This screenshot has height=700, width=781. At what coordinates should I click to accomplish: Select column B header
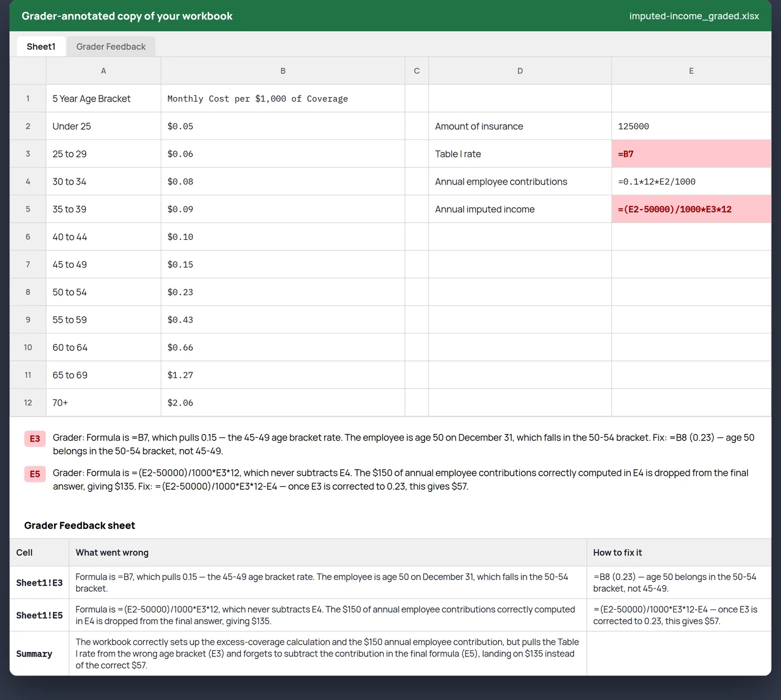pos(283,71)
